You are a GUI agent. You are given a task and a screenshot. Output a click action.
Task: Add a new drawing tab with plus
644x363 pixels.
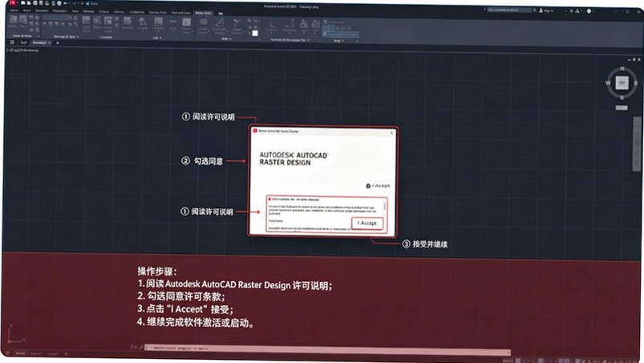(x=58, y=43)
